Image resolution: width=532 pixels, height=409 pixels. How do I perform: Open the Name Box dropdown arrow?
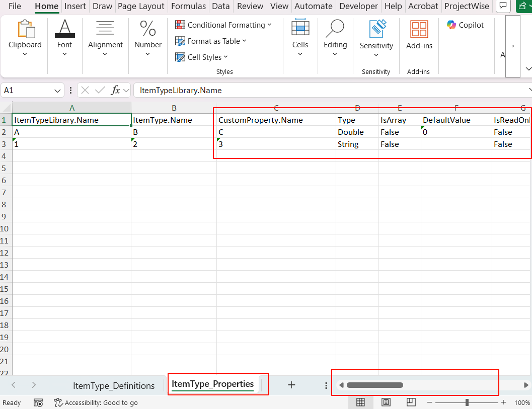coord(57,91)
